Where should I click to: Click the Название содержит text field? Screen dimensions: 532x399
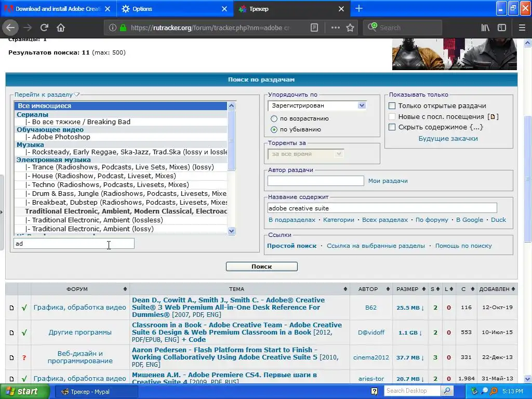[382, 208]
